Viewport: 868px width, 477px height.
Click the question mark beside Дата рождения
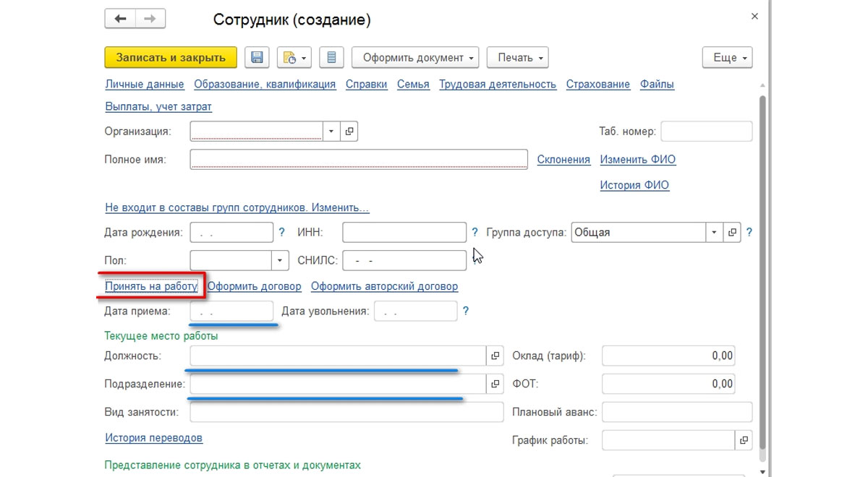(282, 233)
